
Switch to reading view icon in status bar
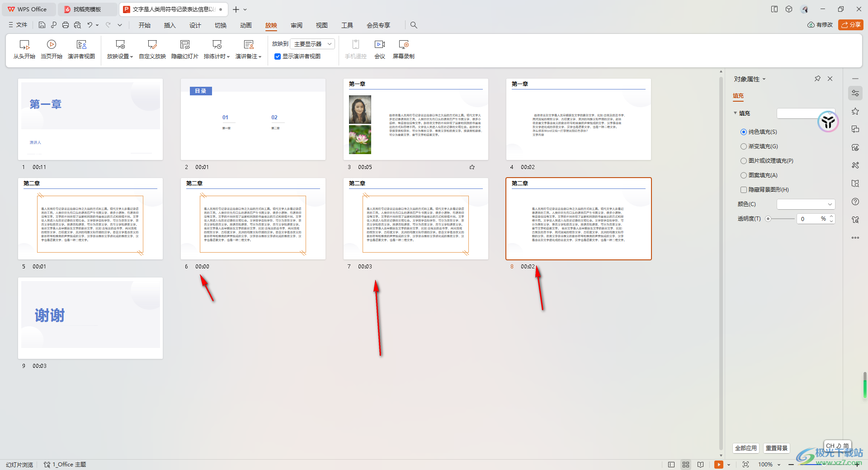pyautogui.click(x=700, y=465)
